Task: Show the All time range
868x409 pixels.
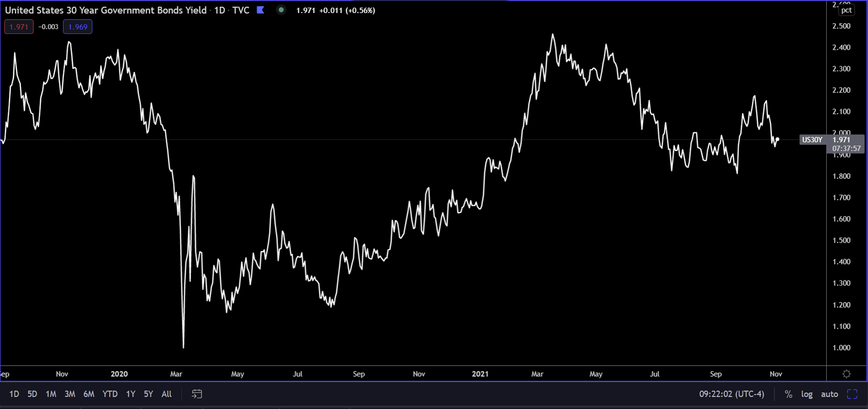Action: (x=167, y=394)
